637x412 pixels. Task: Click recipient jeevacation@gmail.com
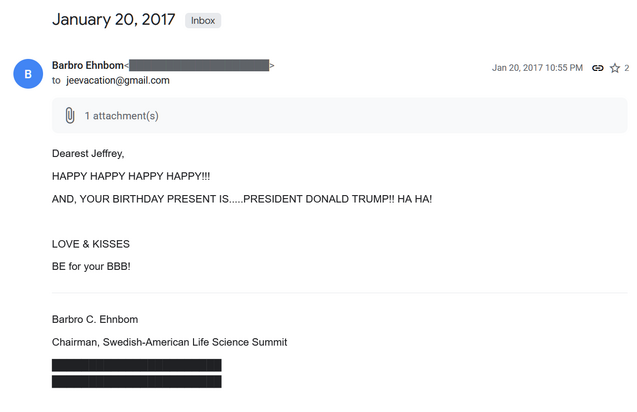click(117, 80)
